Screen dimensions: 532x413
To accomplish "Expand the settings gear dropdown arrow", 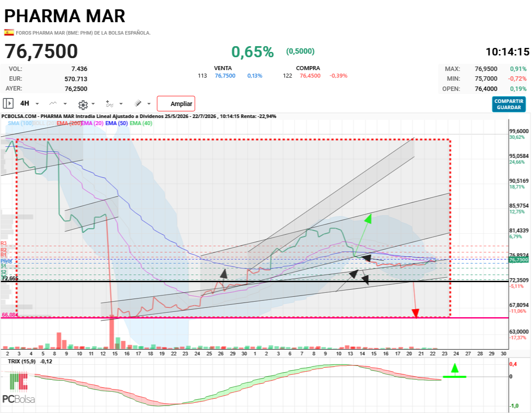I will tap(93, 104).
